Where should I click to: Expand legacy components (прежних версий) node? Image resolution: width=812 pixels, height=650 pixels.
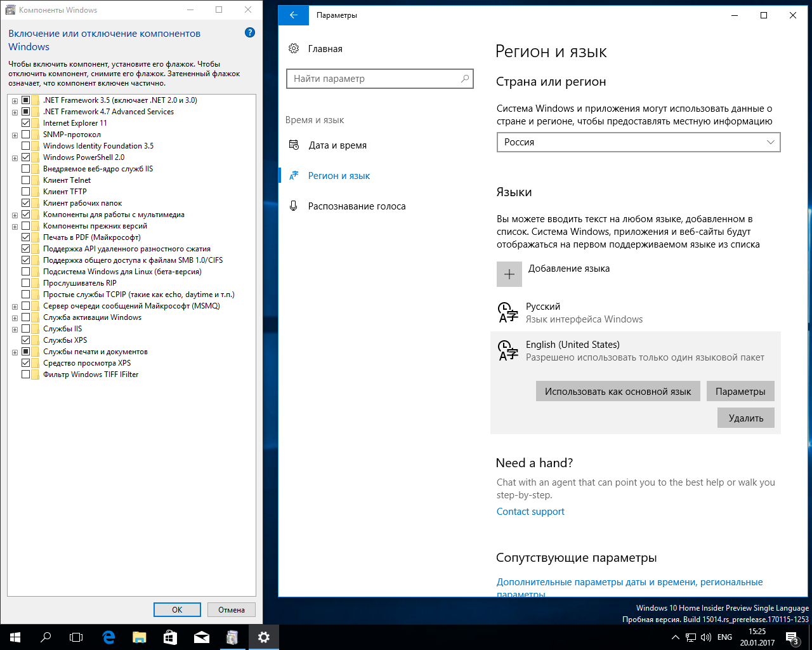point(15,226)
